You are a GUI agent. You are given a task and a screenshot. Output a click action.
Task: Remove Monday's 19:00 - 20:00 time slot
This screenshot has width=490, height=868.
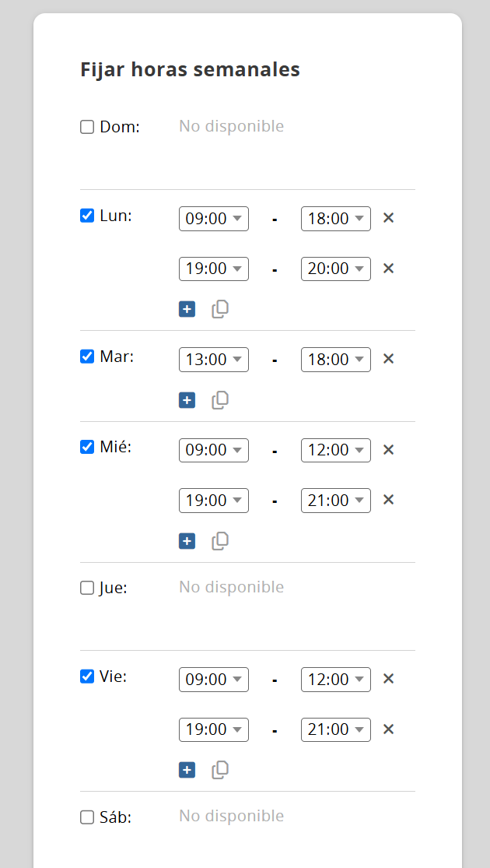coord(389,269)
